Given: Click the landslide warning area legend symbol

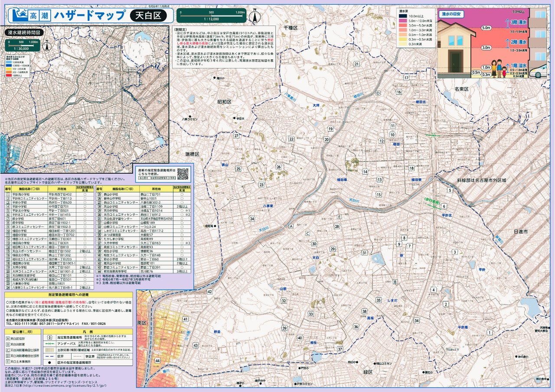Looking at the screenshot, I should (x=49, y=350).
